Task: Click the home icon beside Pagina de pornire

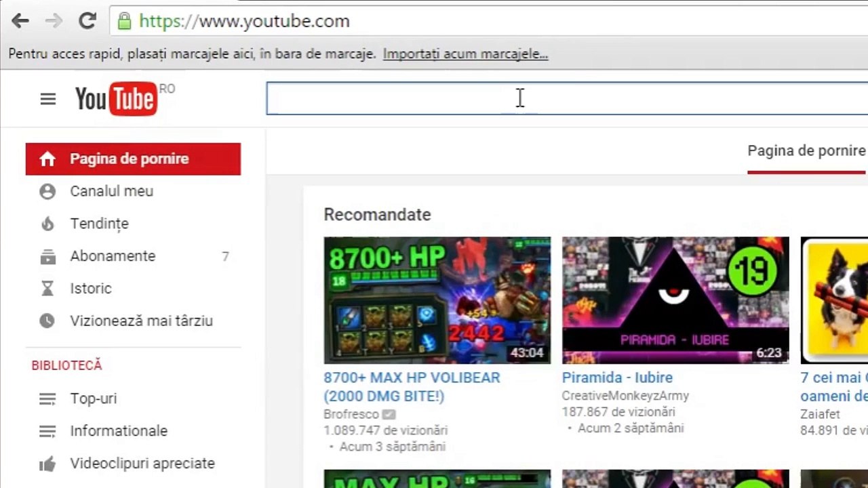Action: 47,159
